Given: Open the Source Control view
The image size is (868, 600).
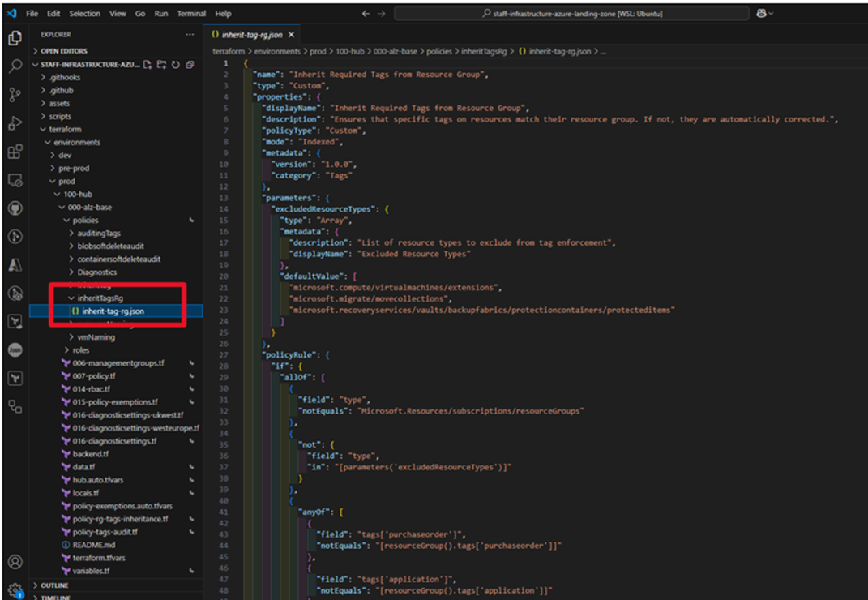Looking at the screenshot, I should pyautogui.click(x=15, y=95).
